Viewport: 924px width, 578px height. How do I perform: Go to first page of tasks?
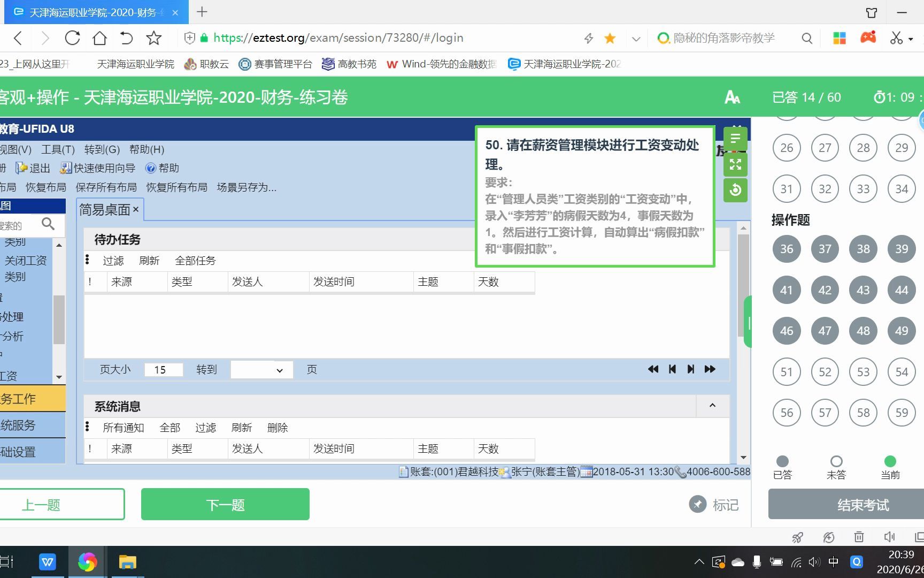click(653, 369)
